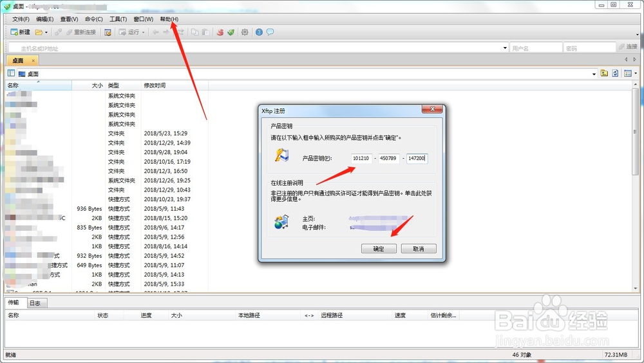This screenshot has width=644, height=363.
Task: Click the speech-bubble feedback icon
Action: click(270, 32)
